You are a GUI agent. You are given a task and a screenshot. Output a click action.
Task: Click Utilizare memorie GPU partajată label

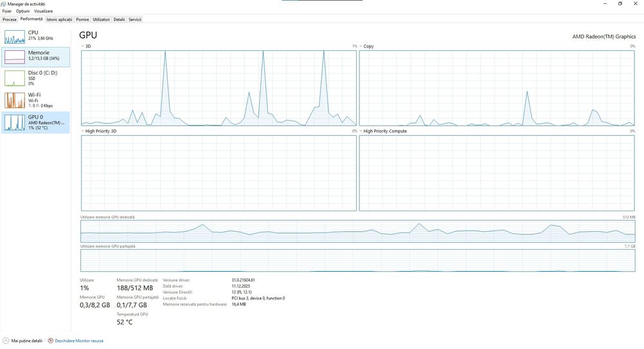click(108, 247)
